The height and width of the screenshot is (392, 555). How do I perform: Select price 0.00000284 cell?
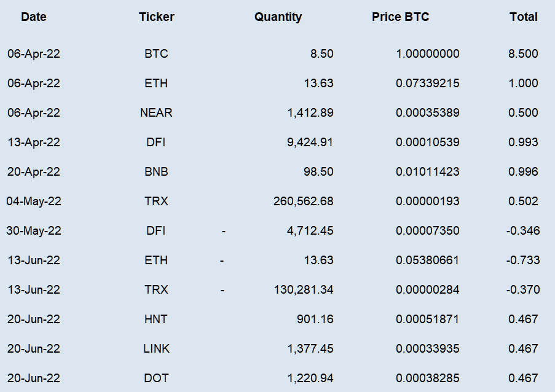pos(428,290)
